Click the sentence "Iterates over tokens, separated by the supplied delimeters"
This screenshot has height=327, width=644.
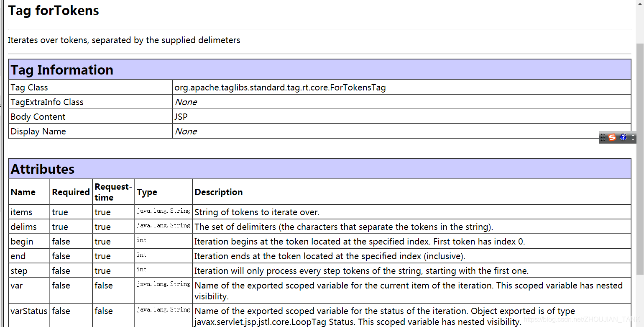tap(124, 41)
